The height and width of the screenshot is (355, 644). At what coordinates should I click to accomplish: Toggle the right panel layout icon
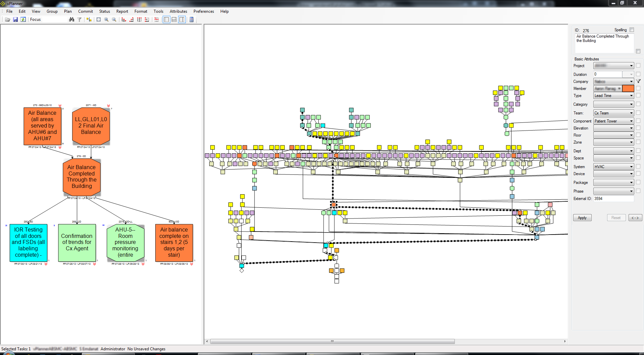[182, 19]
